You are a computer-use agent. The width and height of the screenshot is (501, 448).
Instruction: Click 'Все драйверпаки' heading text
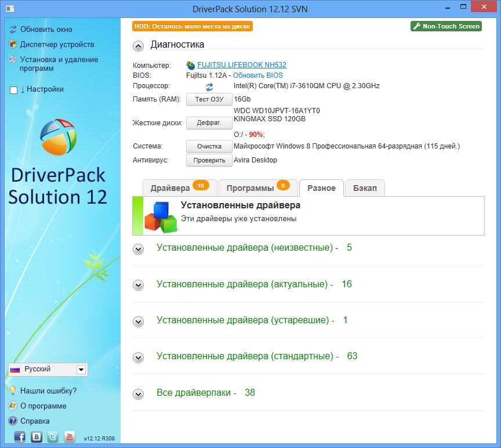click(194, 393)
